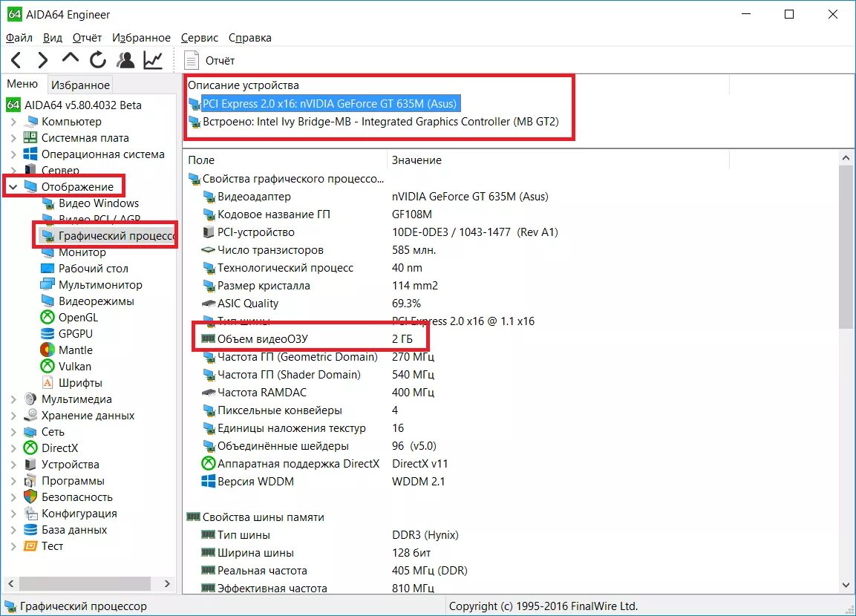Select the Intel Ivy Bridge-MB integrated device

coord(374,122)
